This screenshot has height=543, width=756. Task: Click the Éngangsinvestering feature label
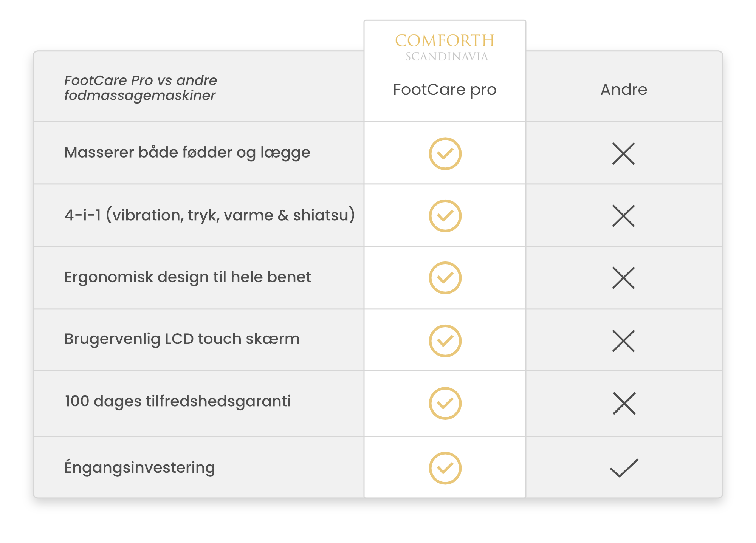(139, 467)
